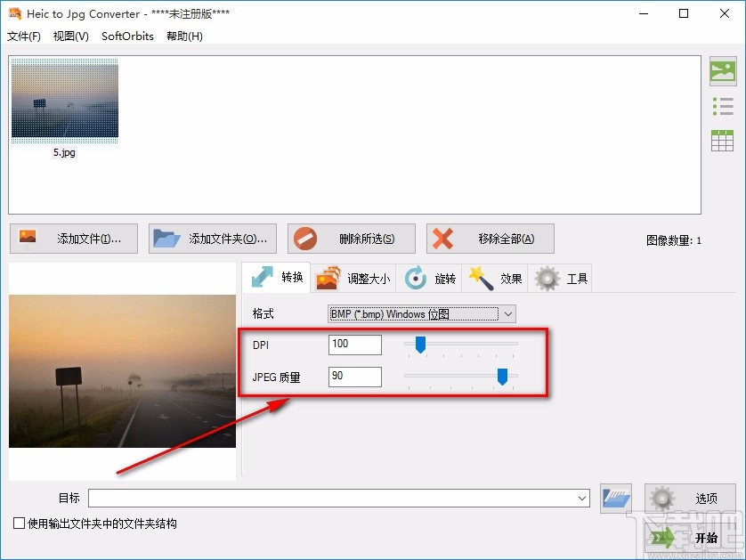Select the list view icon on the right
This screenshot has width=746, height=560.
point(723,105)
